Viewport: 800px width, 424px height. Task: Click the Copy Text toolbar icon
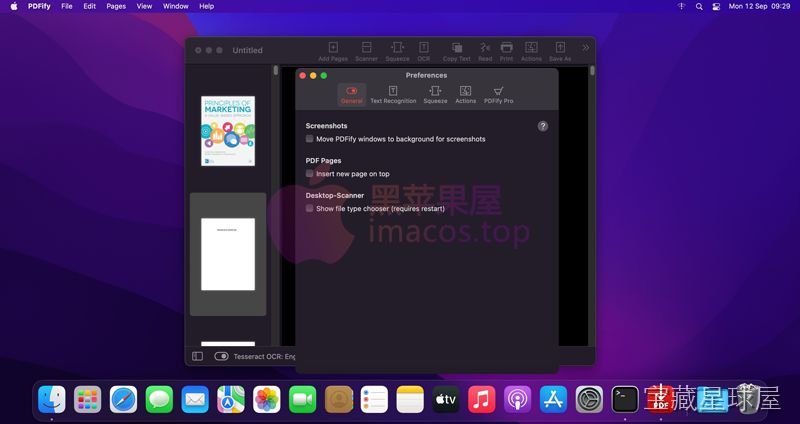coord(457,52)
